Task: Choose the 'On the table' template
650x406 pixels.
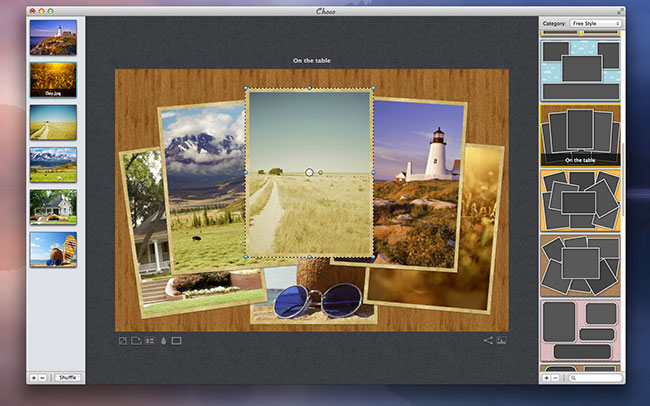Action: [581, 134]
